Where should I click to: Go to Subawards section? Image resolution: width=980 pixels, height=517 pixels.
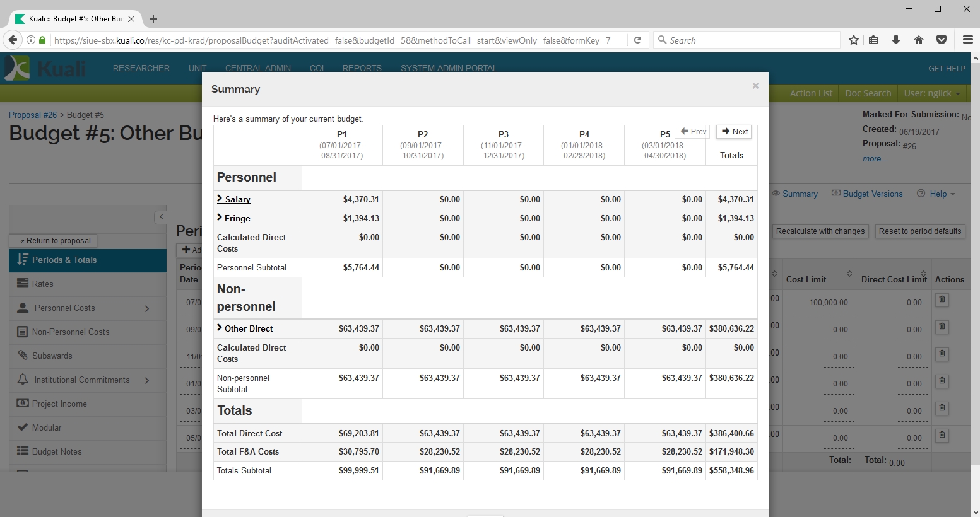52,356
